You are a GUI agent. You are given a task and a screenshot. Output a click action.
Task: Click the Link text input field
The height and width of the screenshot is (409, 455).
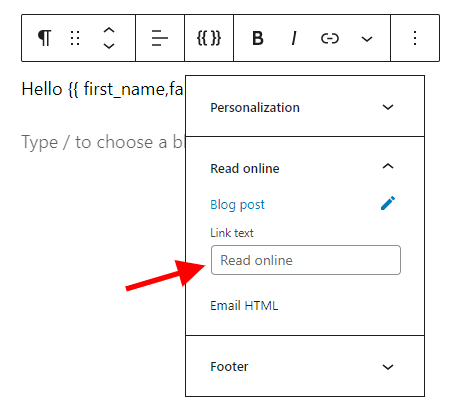coord(306,260)
